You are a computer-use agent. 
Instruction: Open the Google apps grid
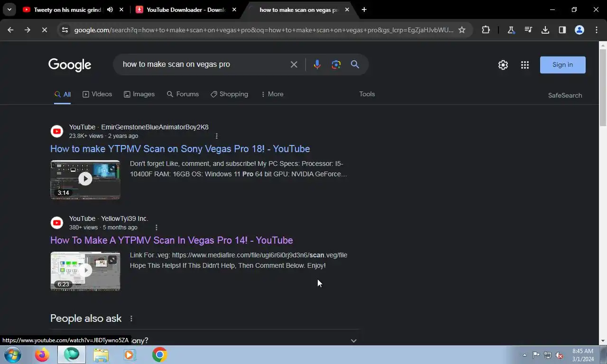click(x=525, y=65)
